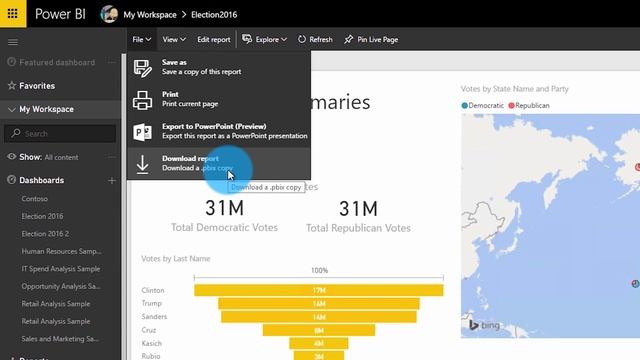This screenshot has width=640, height=360.
Task: Click Republican legend red swatch
Action: tap(511, 105)
